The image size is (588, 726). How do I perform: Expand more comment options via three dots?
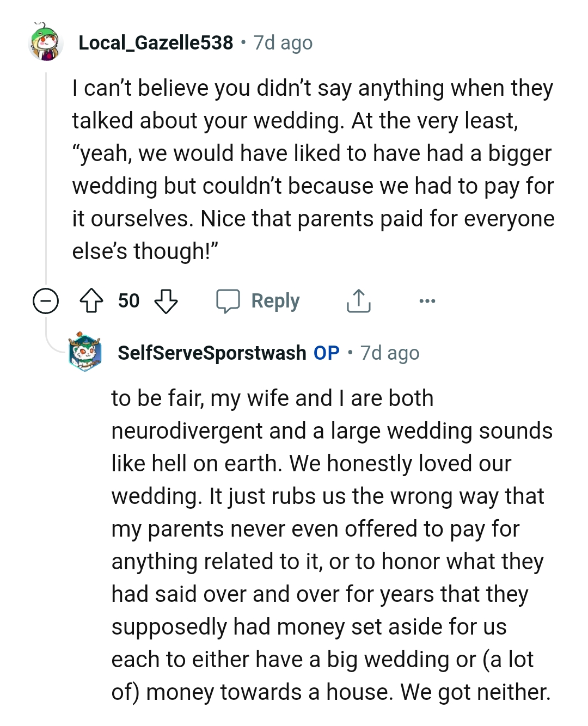click(428, 300)
